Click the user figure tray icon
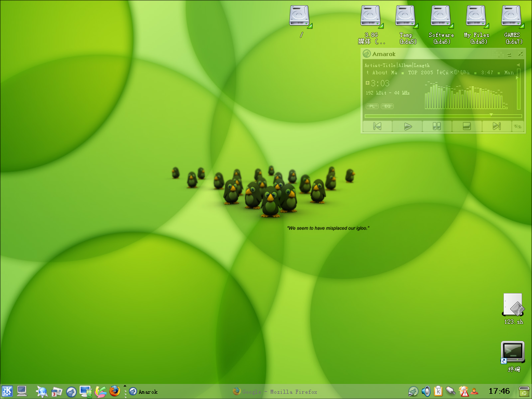The image size is (532, 399). [x=475, y=392]
